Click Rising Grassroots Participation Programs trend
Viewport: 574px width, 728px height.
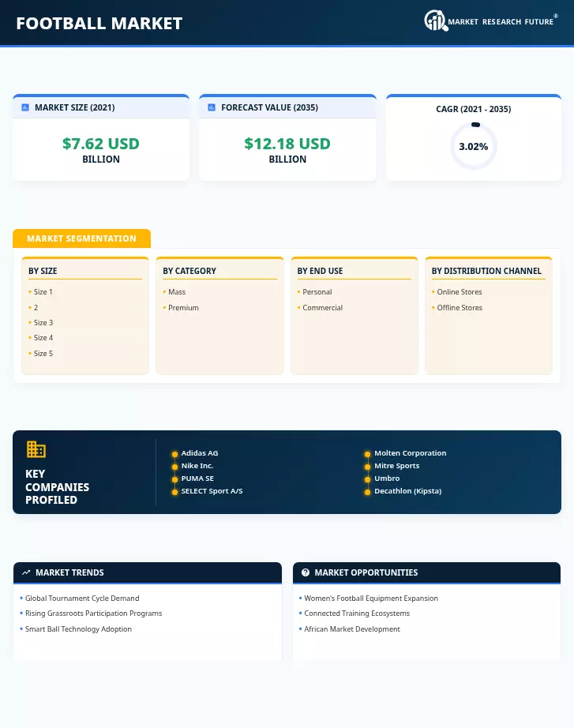click(93, 613)
